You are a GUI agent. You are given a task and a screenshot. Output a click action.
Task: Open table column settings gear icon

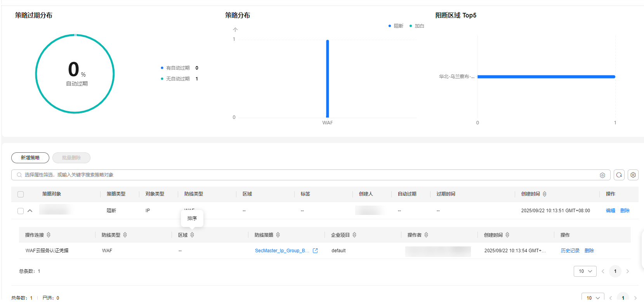[633, 175]
